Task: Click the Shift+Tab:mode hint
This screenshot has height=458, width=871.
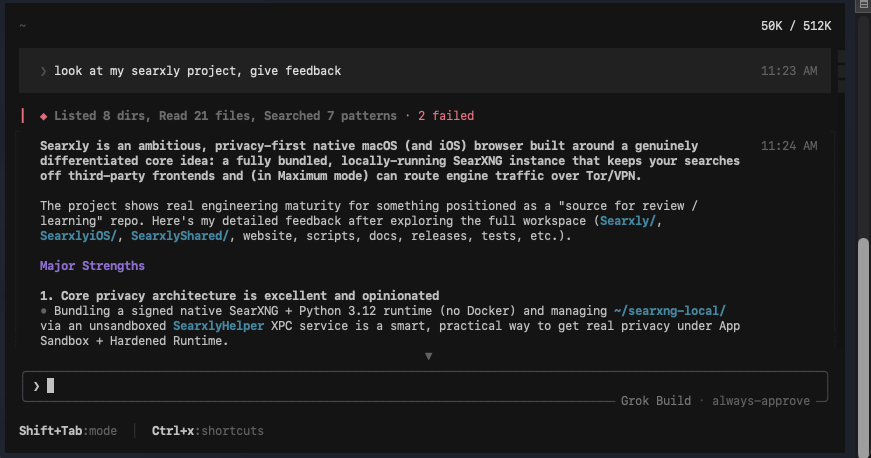Action: tap(68, 431)
